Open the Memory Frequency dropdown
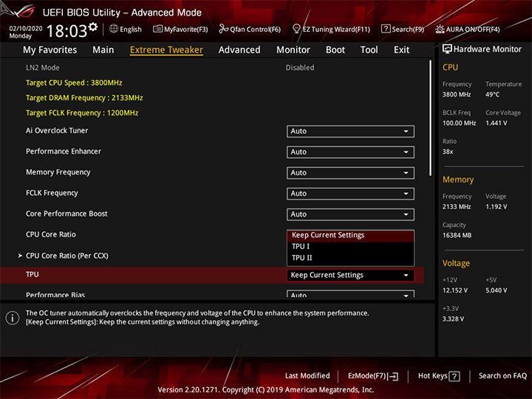 point(350,173)
